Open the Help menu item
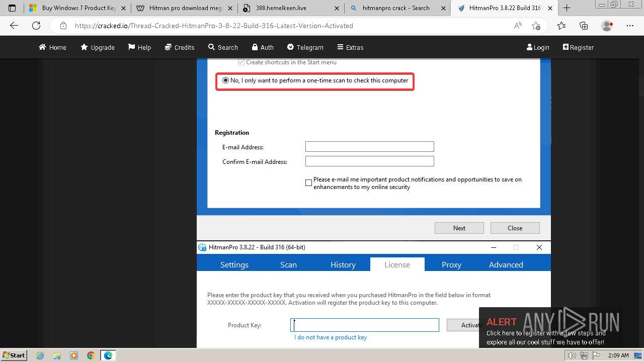 coord(139,47)
